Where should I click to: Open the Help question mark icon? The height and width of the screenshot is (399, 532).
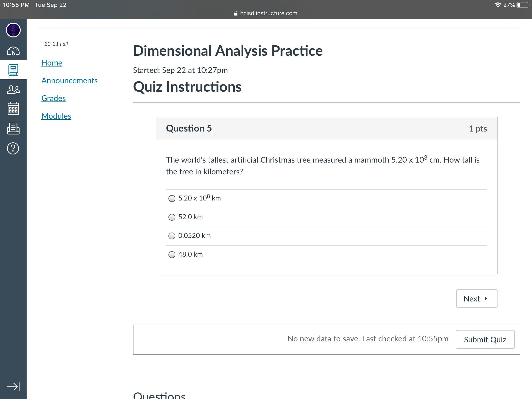point(13,148)
